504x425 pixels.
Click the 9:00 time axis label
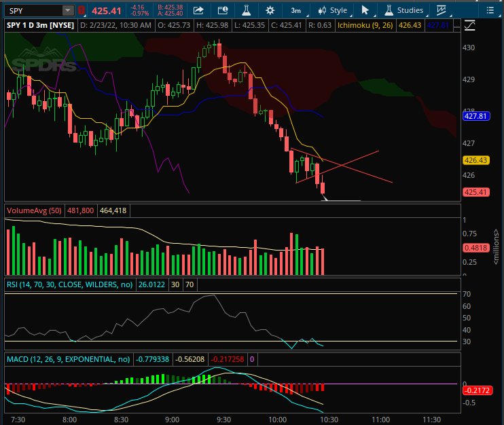point(173,420)
